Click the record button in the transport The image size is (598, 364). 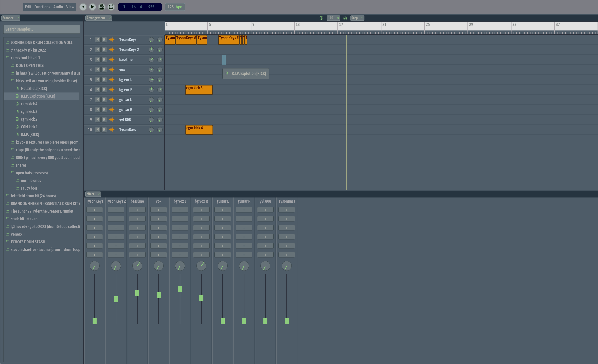click(x=83, y=7)
